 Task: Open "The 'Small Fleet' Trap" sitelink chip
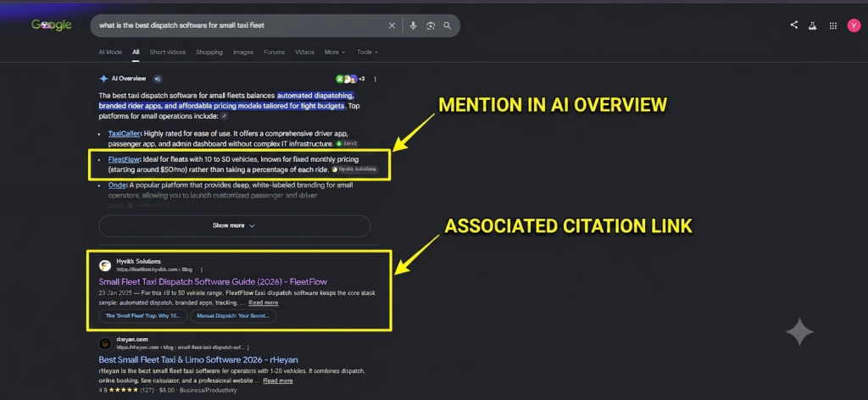tap(142, 316)
